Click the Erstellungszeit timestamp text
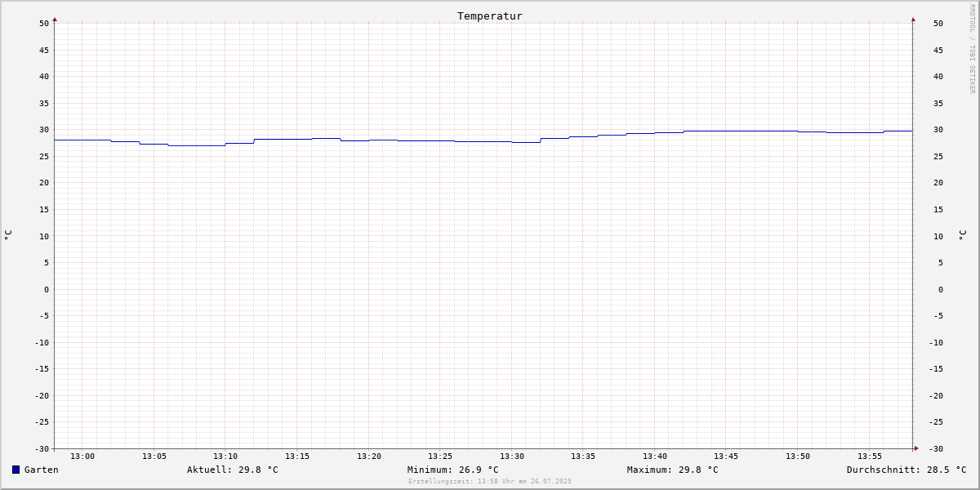The width and height of the screenshot is (980, 490). coord(490,481)
